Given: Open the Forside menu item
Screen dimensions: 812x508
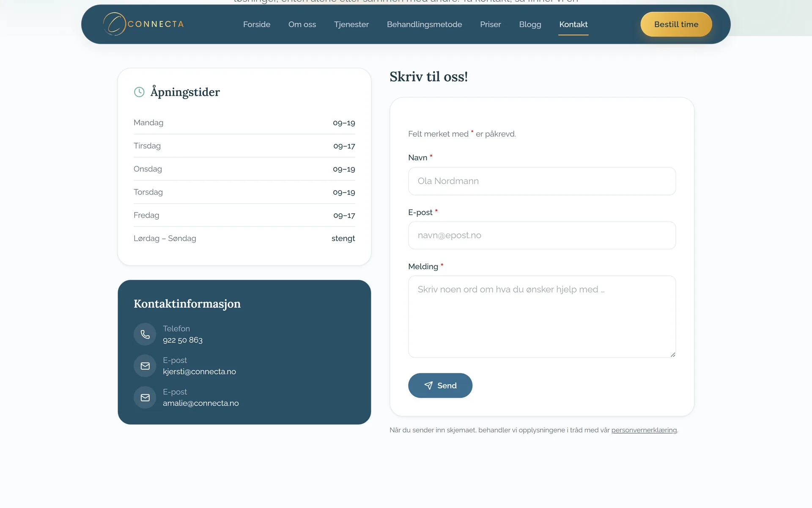Looking at the screenshot, I should (x=257, y=24).
